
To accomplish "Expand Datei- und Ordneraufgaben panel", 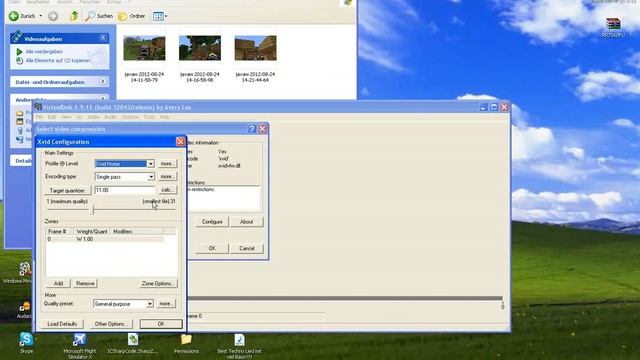I will [103, 82].
